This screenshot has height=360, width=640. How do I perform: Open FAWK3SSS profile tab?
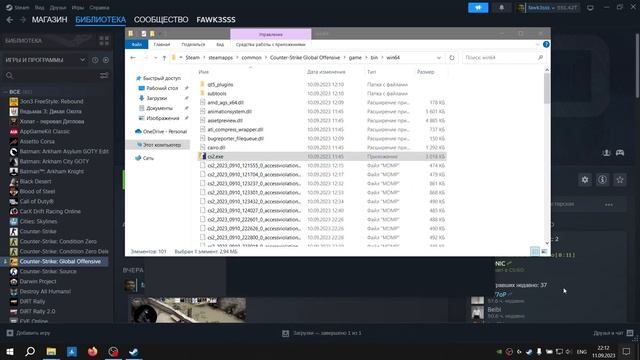tap(216, 20)
